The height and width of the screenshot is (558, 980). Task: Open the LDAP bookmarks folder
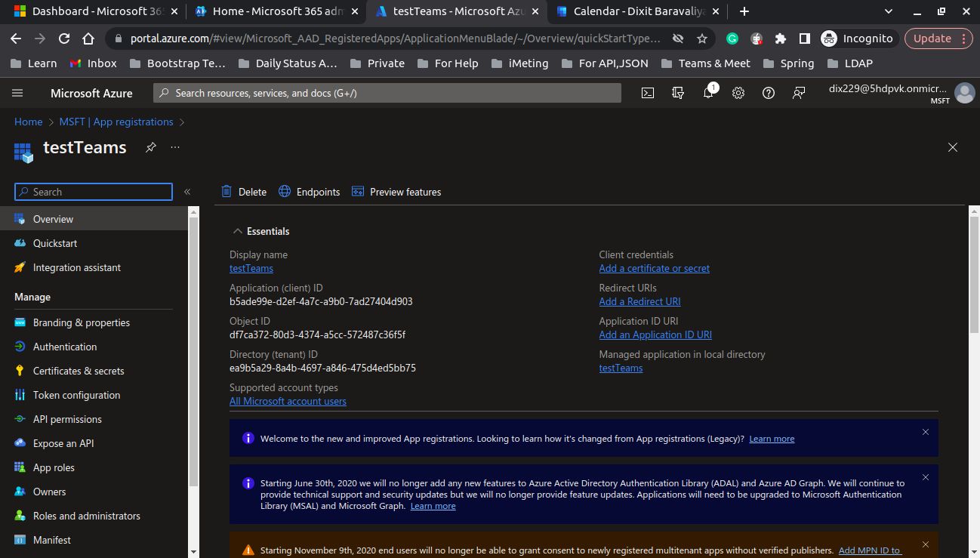(x=849, y=63)
